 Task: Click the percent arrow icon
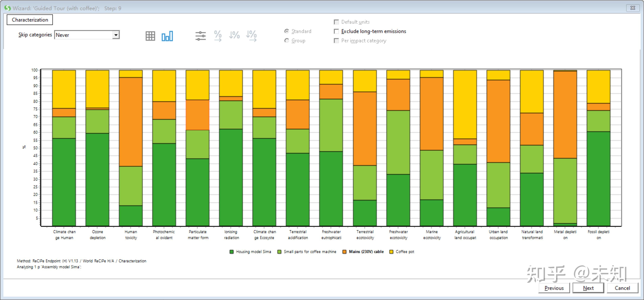(218, 36)
